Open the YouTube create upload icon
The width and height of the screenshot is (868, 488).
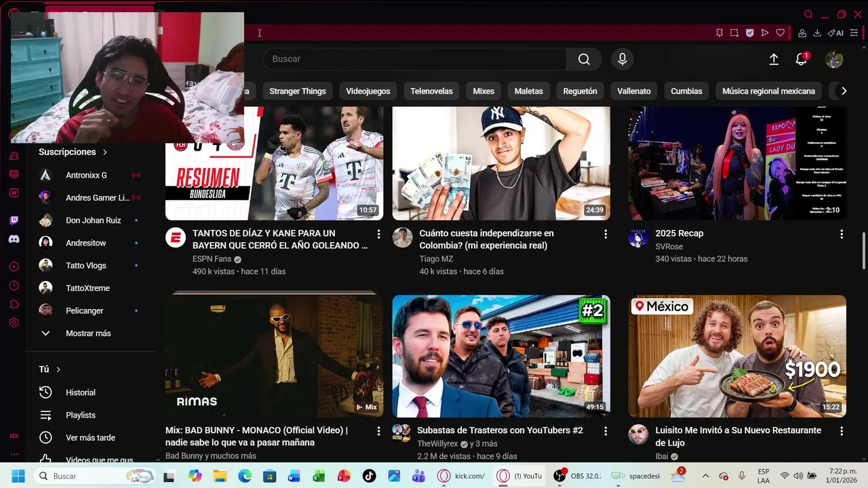click(x=774, y=60)
